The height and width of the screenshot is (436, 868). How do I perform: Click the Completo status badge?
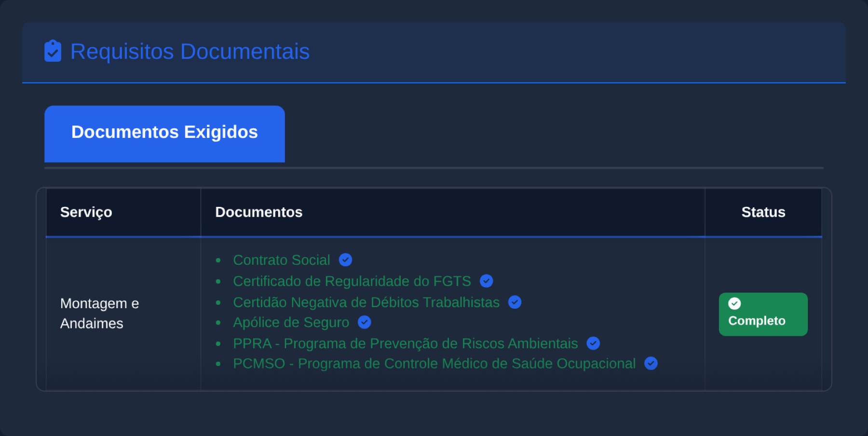pos(763,314)
